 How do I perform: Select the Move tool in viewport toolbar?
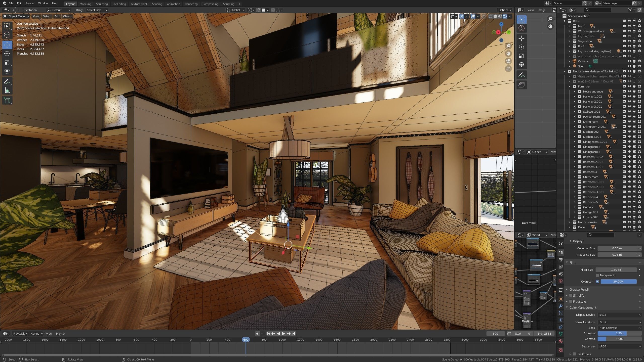[7, 45]
